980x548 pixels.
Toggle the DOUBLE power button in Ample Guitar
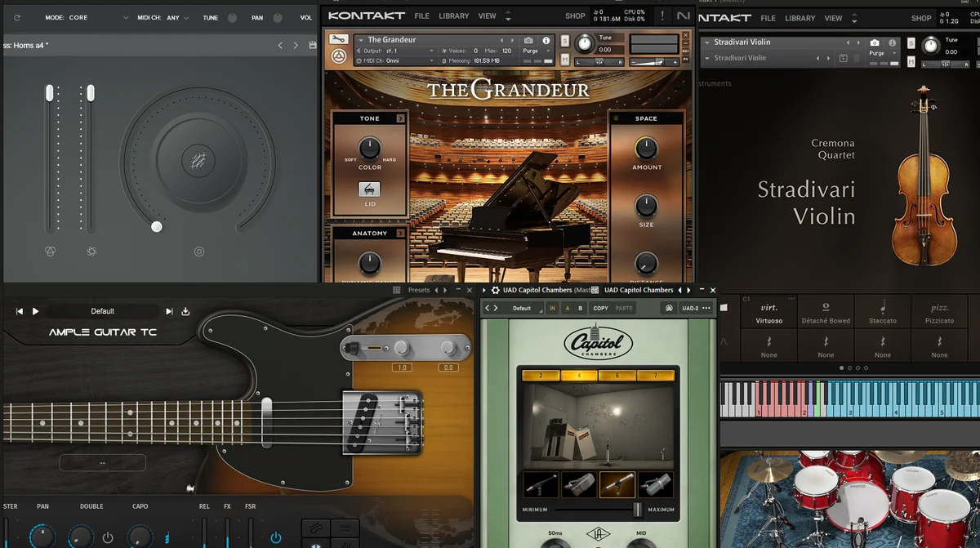(108, 537)
